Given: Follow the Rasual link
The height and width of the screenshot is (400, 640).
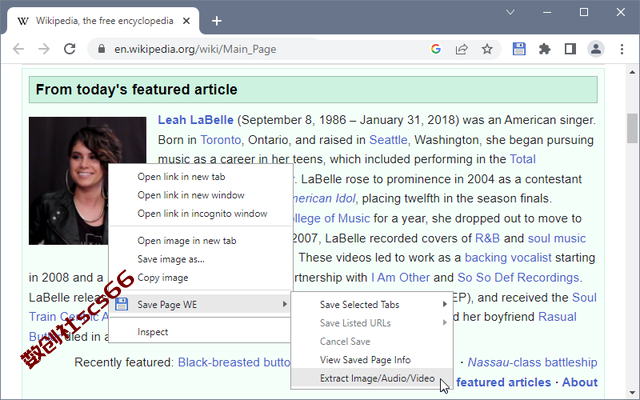Looking at the screenshot, I should click(x=557, y=317).
